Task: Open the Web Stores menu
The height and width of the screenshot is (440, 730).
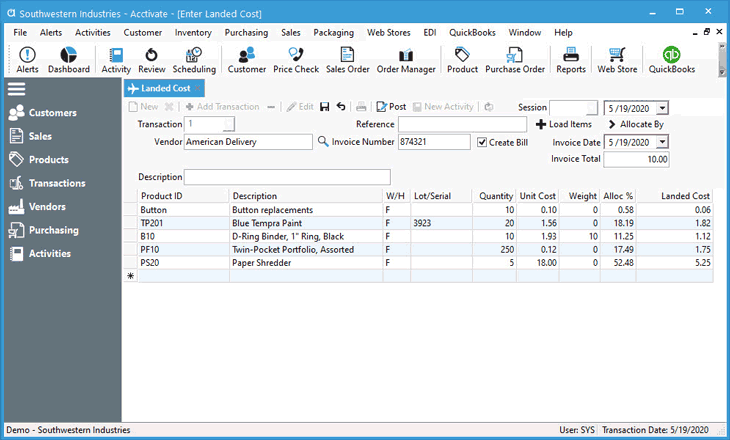Action: [x=388, y=33]
